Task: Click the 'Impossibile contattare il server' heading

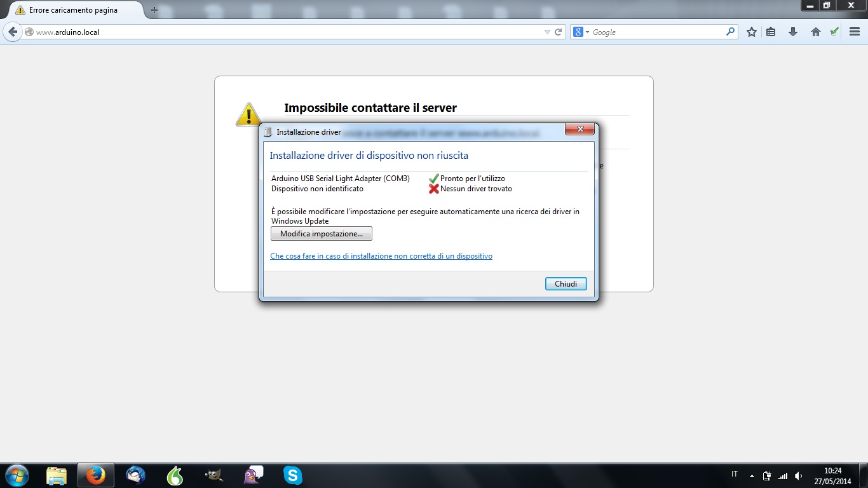Action: [x=370, y=108]
